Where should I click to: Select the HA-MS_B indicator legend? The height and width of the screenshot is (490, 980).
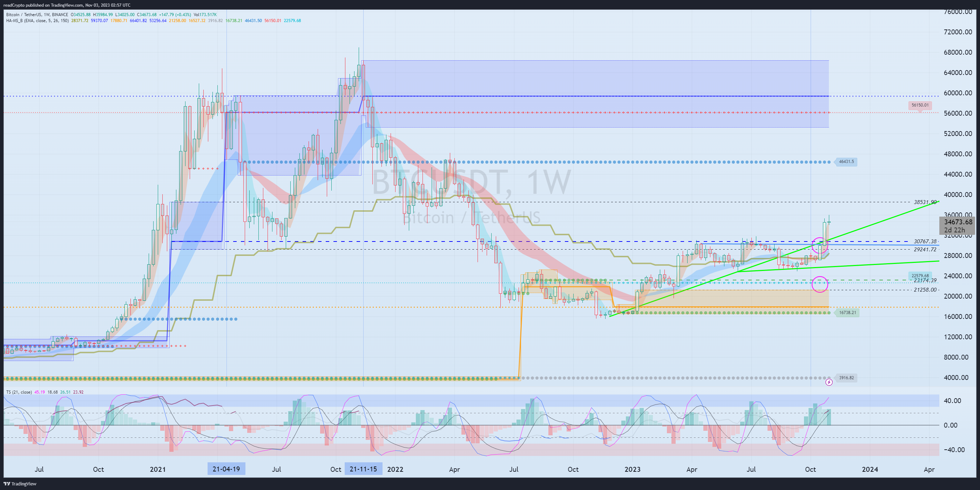click(x=37, y=21)
